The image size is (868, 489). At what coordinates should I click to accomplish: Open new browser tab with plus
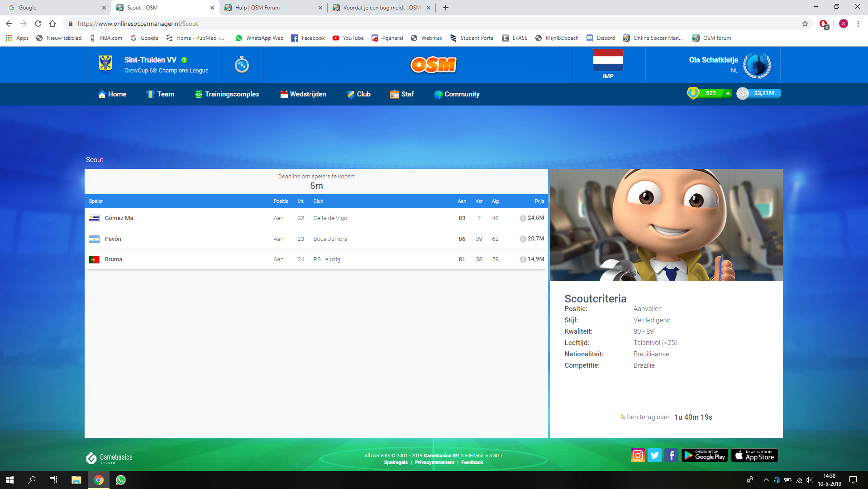[446, 8]
